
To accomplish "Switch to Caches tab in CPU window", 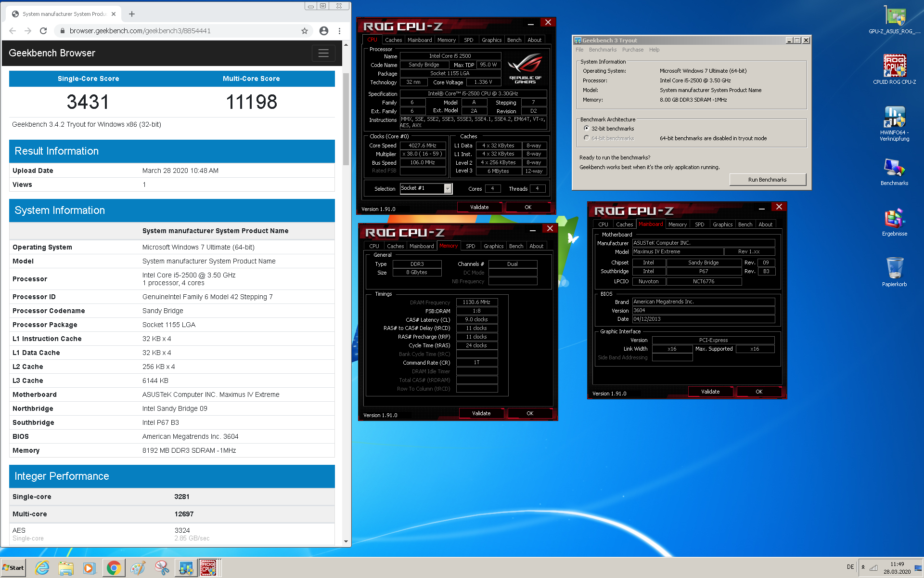I will click(x=393, y=40).
